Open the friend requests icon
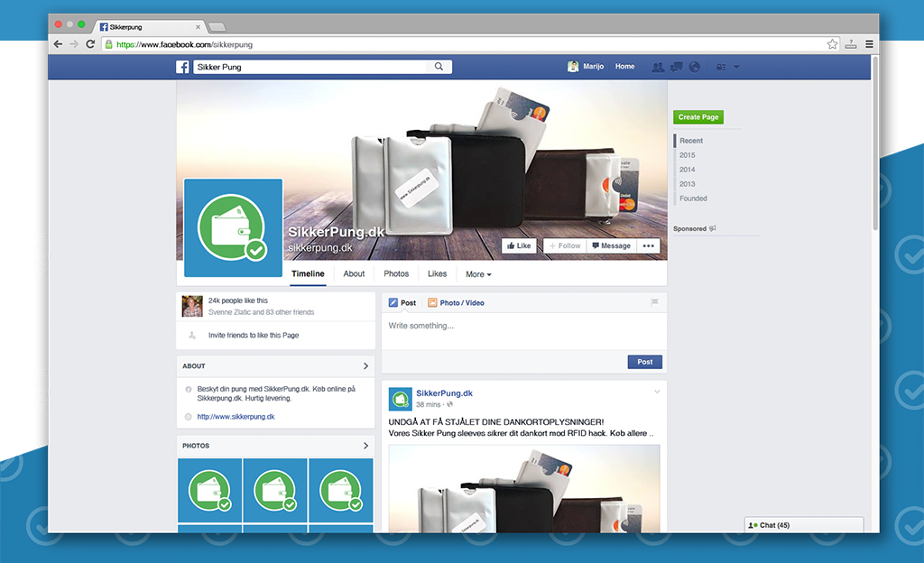 (658, 67)
